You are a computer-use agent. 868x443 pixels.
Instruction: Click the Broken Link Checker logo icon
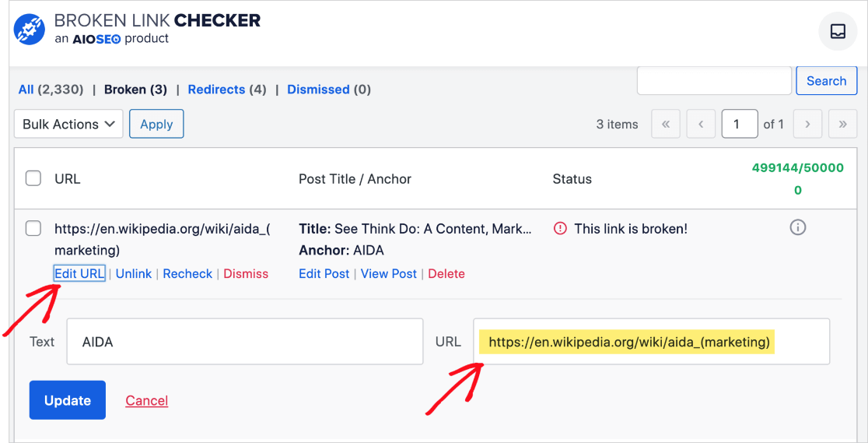pyautogui.click(x=30, y=29)
